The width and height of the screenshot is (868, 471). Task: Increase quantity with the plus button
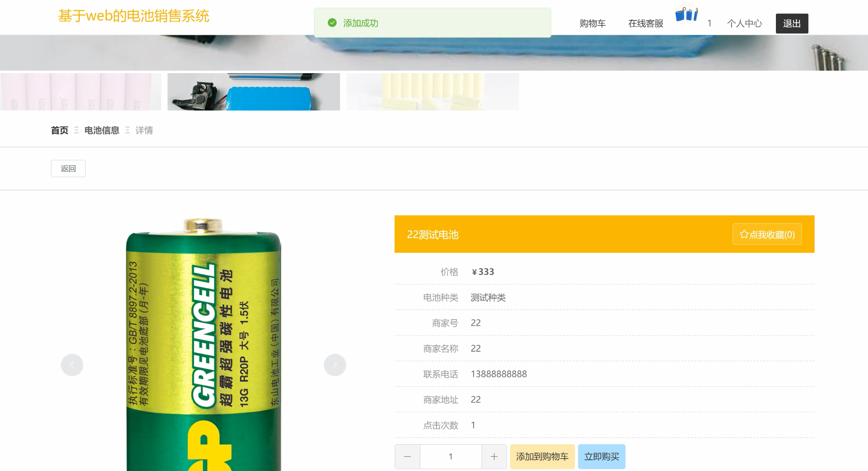pos(494,457)
